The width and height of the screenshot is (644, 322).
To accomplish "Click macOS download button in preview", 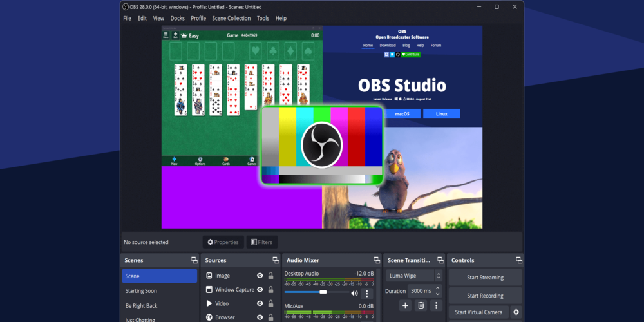I will click(402, 114).
